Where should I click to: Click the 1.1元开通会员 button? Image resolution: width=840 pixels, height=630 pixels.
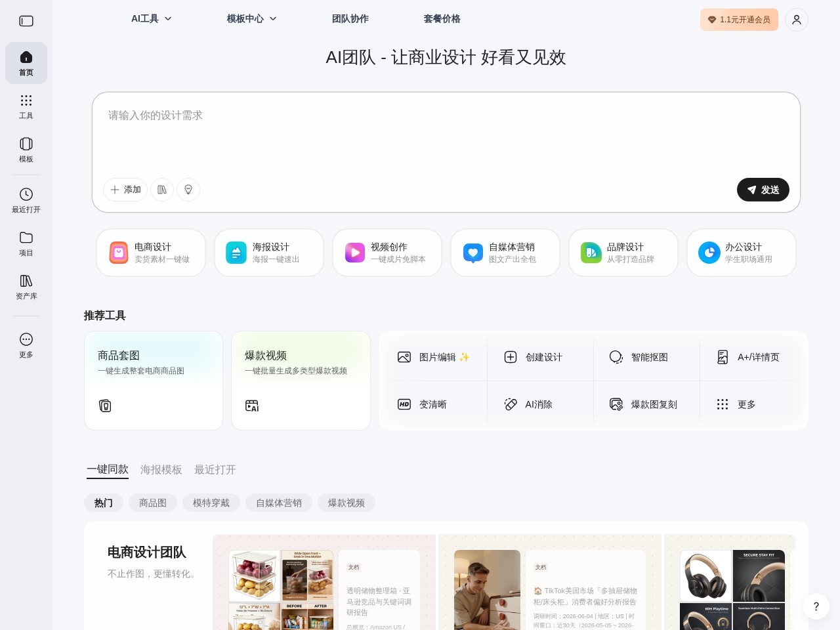pyautogui.click(x=739, y=20)
